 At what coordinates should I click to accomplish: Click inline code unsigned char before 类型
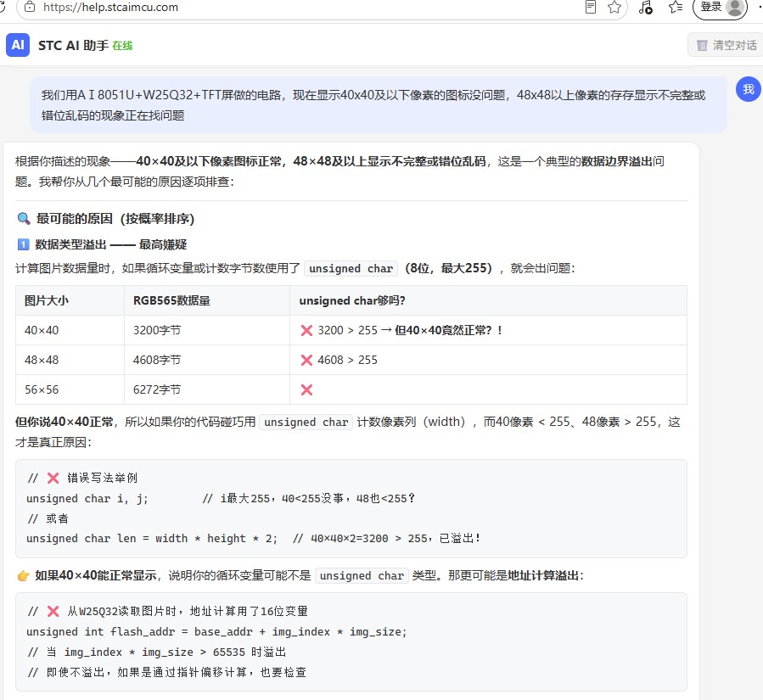(362, 576)
